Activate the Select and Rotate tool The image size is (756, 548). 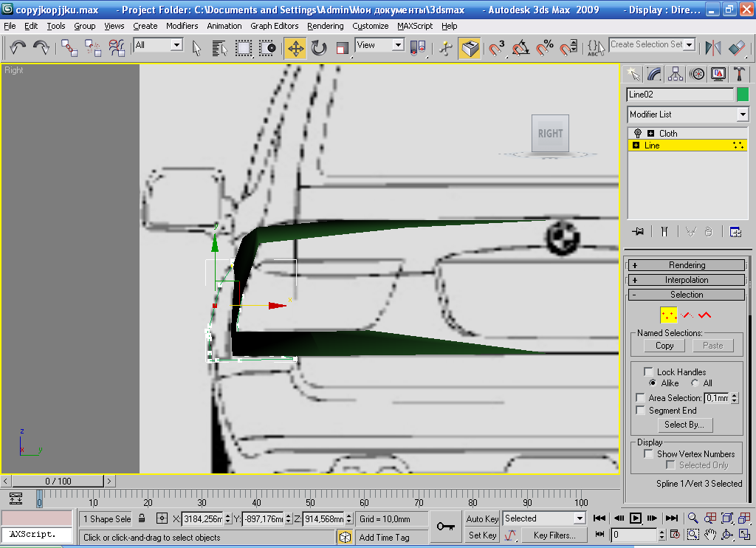pyautogui.click(x=319, y=49)
